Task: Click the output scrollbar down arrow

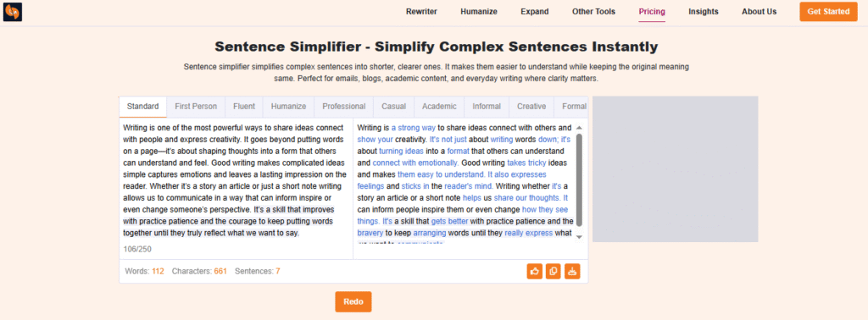Action: 579,236
